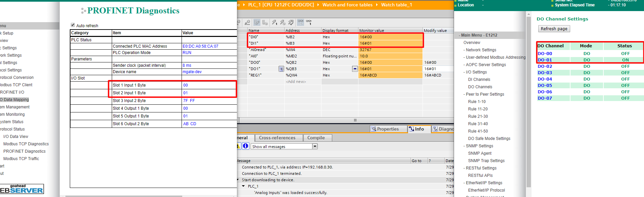
Task: Switch to the Properties tab
Action: click(x=388, y=129)
